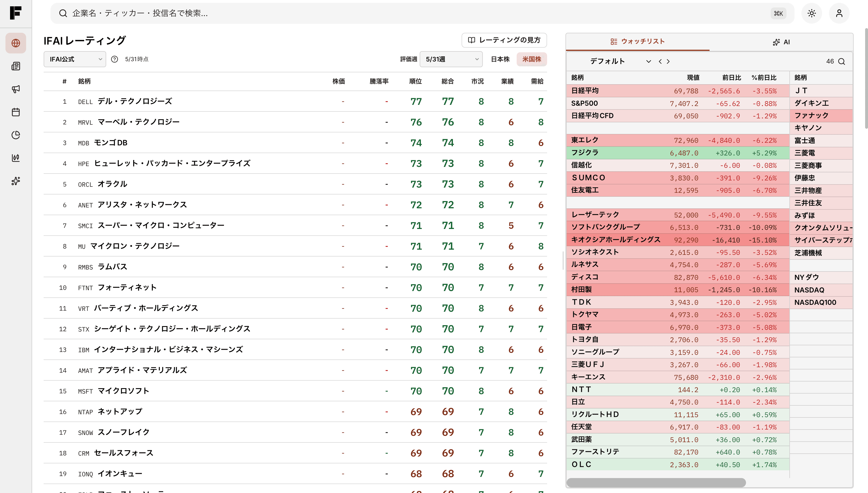Open マーベル・テクノロジー row
This screenshot has height=493, width=868.
(x=295, y=122)
